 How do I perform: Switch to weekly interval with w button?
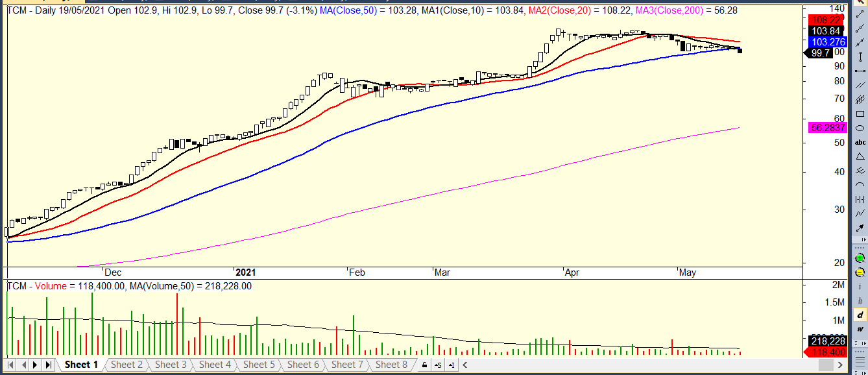tap(860, 329)
